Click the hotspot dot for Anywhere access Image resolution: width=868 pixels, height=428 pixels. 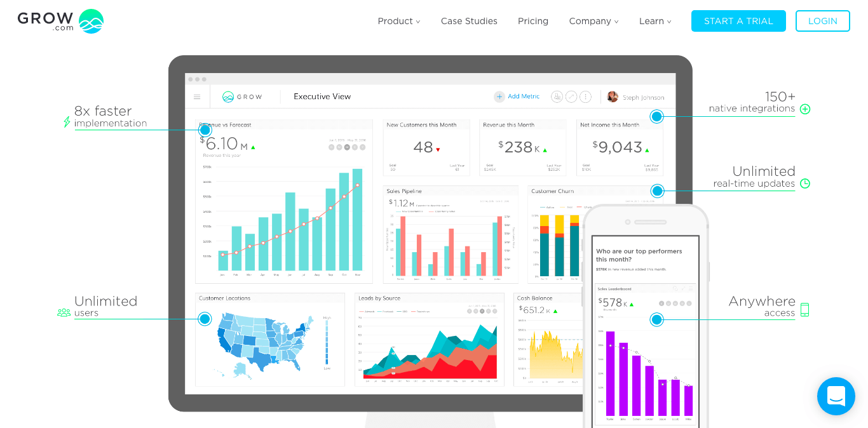click(x=657, y=319)
